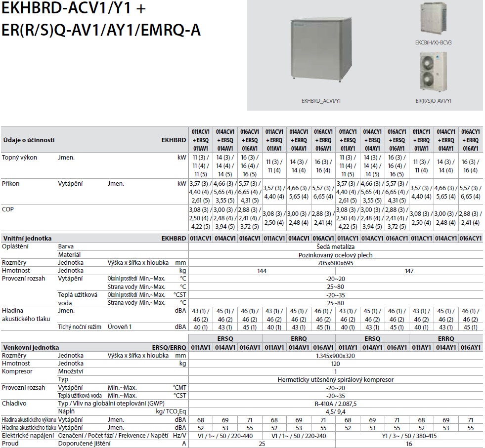
Task: Click the 'Topný výkon' row label
Action: point(19,157)
